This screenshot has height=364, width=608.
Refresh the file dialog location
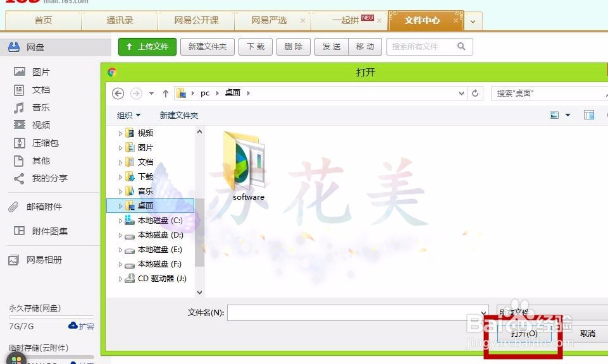tap(475, 94)
